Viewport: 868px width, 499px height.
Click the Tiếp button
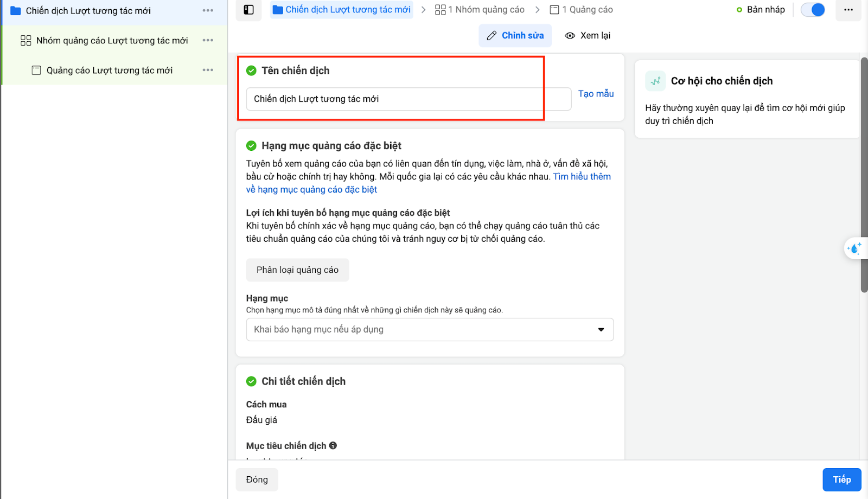[x=841, y=479]
